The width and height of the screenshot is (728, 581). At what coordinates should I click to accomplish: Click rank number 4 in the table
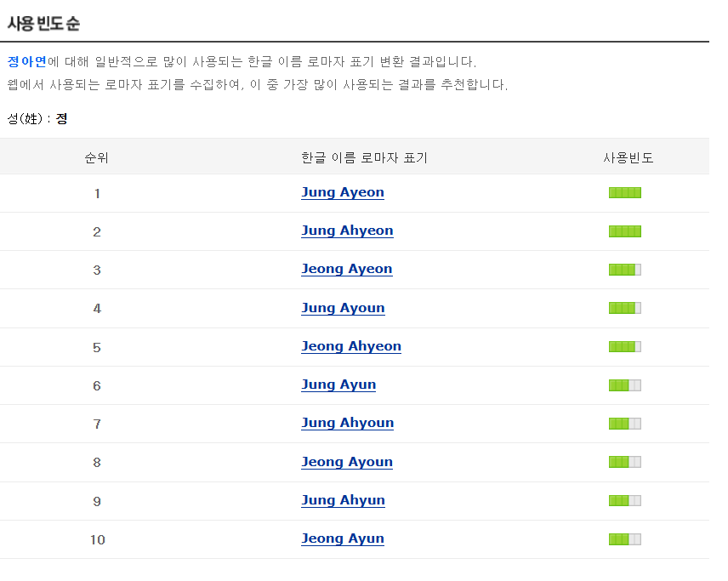pos(97,309)
